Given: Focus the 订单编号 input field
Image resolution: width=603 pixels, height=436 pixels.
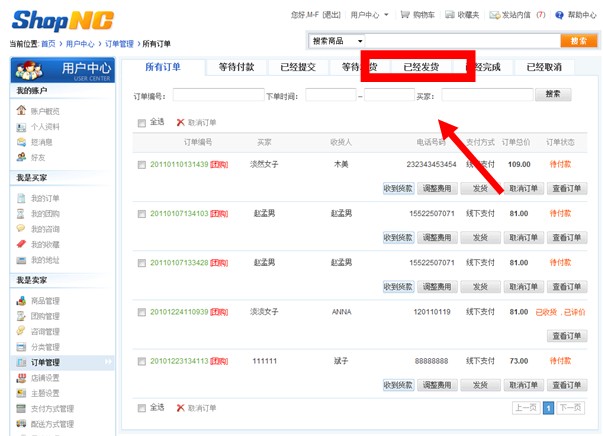Looking at the screenshot, I should [218, 95].
